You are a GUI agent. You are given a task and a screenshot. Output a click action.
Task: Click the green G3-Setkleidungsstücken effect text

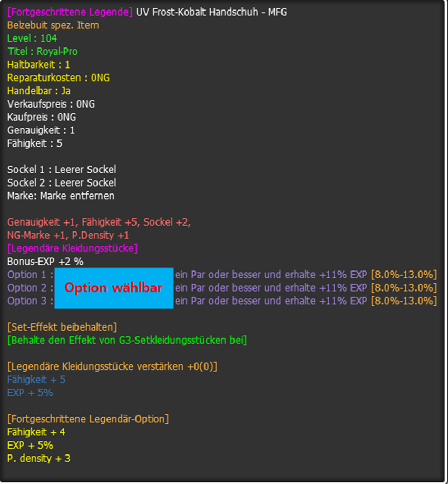point(127,341)
